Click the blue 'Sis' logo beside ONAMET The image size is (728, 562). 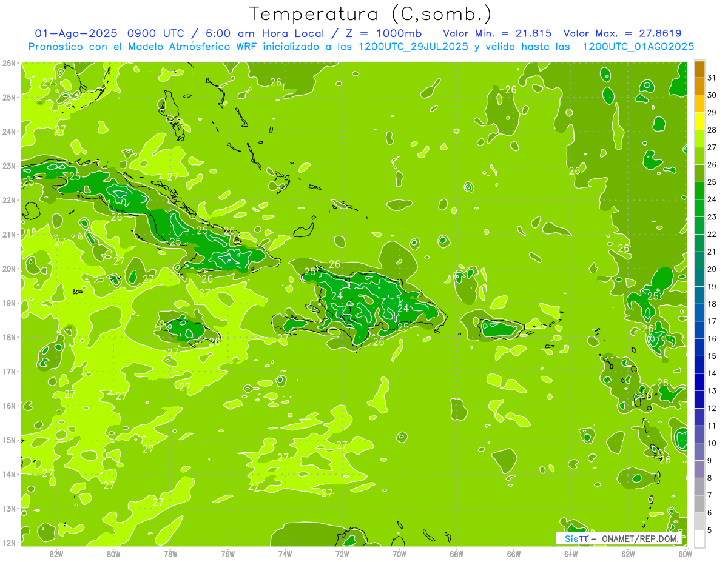[x=571, y=538]
